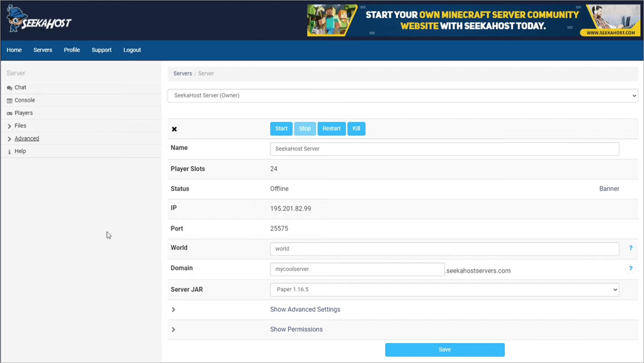Screen dimensions: 644x363
Task: Click the Players gamepad icon
Action: (x=10, y=114)
